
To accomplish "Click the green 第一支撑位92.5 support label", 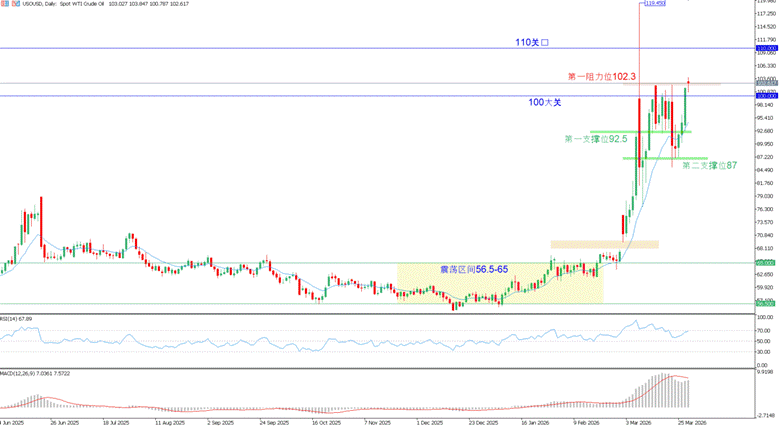I will tap(594, 138).
